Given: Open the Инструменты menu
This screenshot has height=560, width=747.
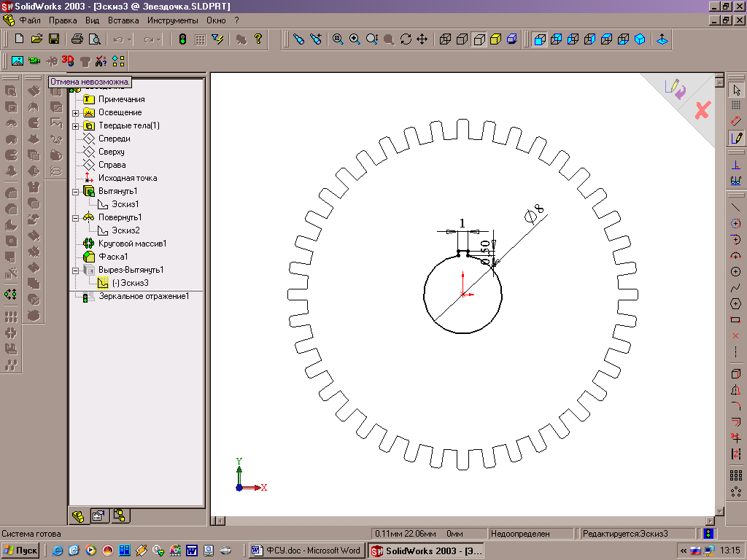Looking at the screenshot, I should pos(172,20).
